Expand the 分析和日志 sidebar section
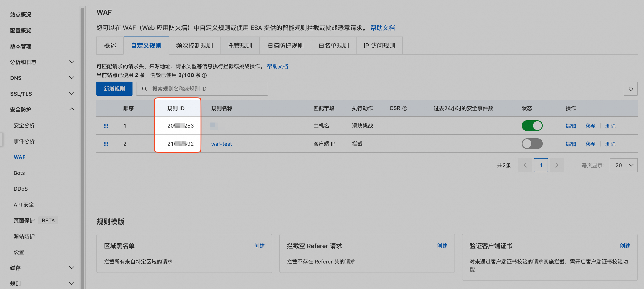The width and height of the screenshot is (644, 289). click(72, 62)
